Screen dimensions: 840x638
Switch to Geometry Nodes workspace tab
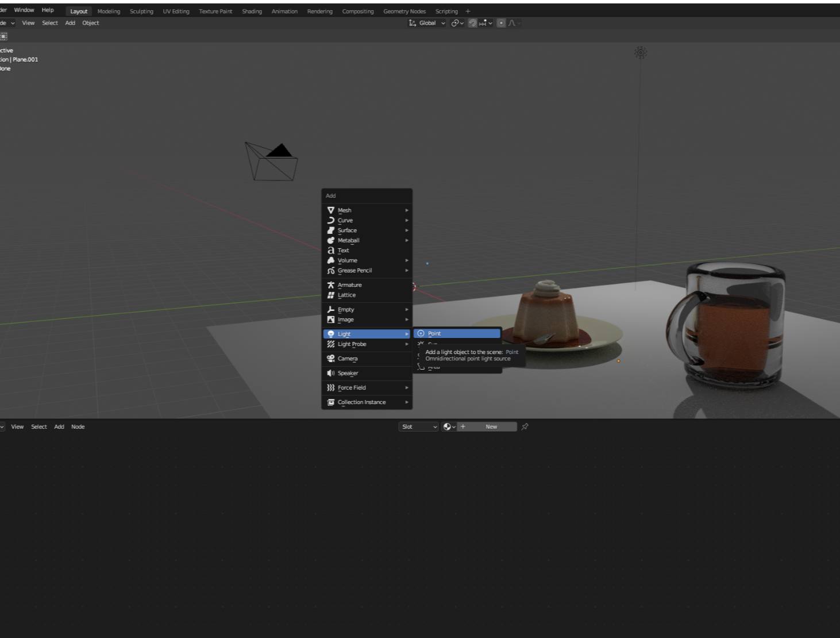click(404, 11)
